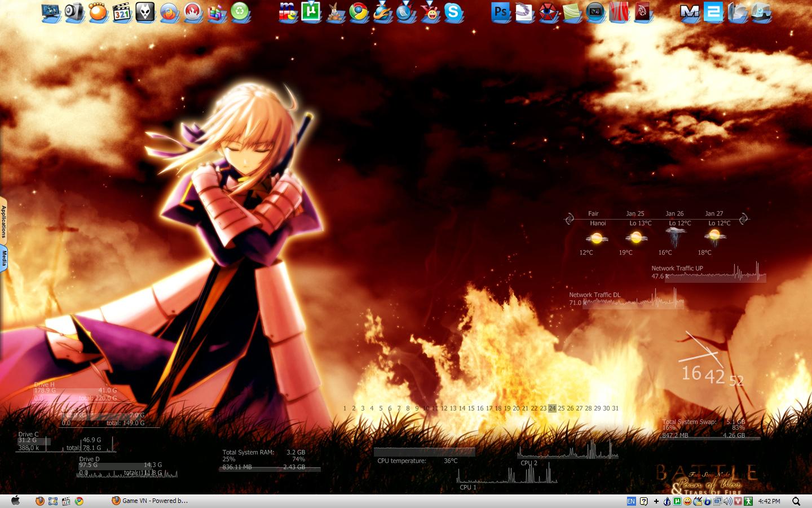Image resolution: width=812 pixels, height=508 pixels.
Task: Select the Hanoi weather location label
Action: click(x=598, y=223)
